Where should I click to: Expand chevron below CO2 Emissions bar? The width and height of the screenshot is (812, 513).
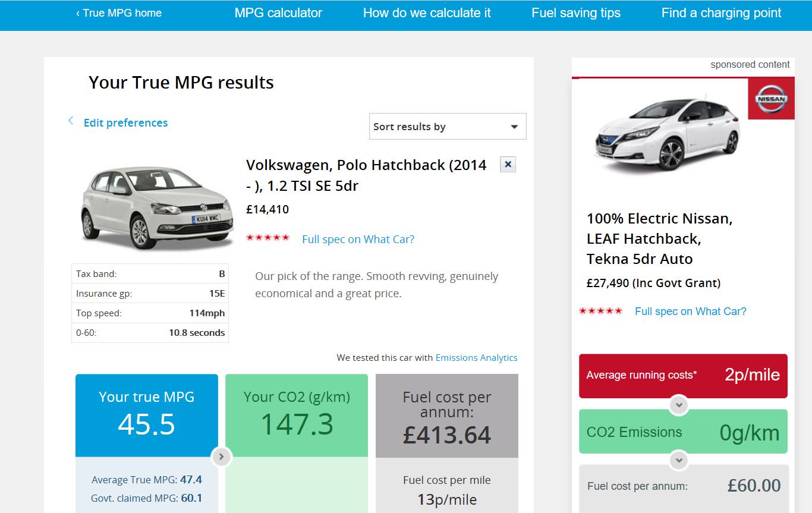pyautogui.click(x=679, y=460)
